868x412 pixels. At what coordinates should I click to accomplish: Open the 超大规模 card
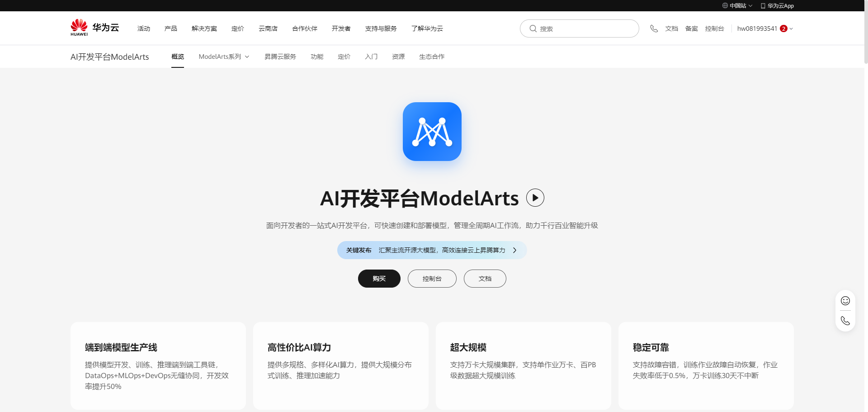(524, 366)
